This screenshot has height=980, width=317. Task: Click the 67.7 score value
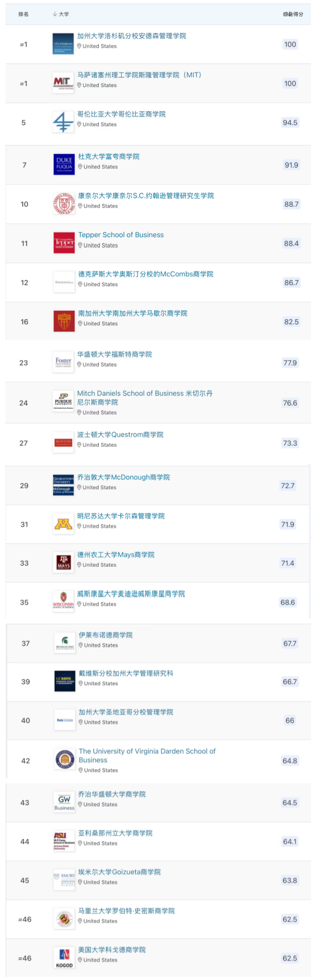tap(290, 643)
